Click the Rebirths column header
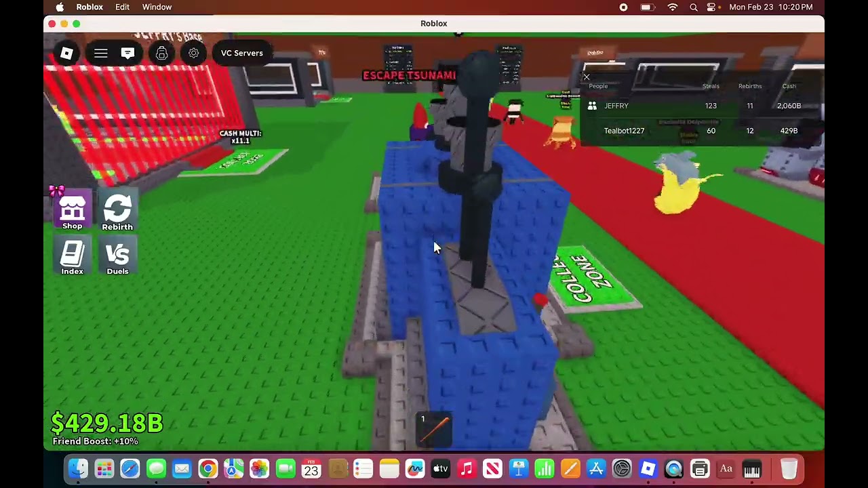868x488 pixels. (750, 86)
